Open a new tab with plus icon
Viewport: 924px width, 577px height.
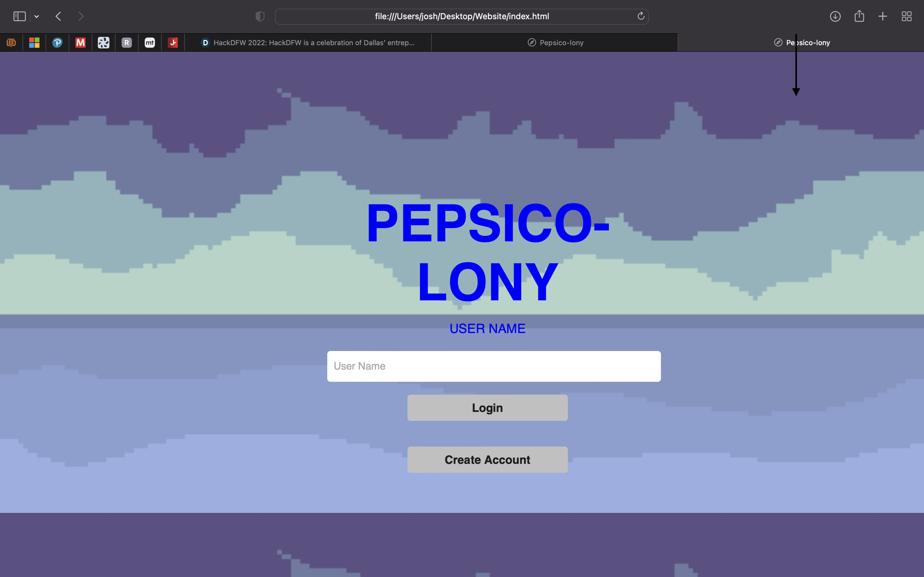882,16
